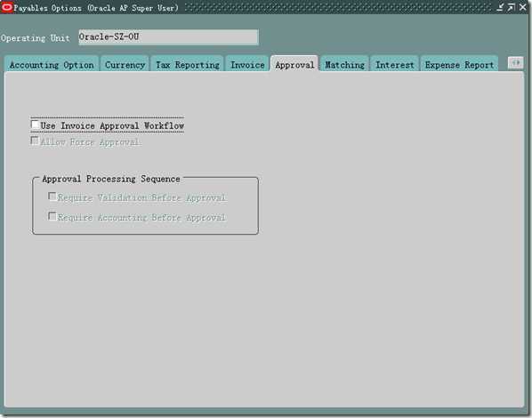Viewport: 532px width, 418px height.
Task: Switch to the Currency tab
Action: click(x=125, y=64)
